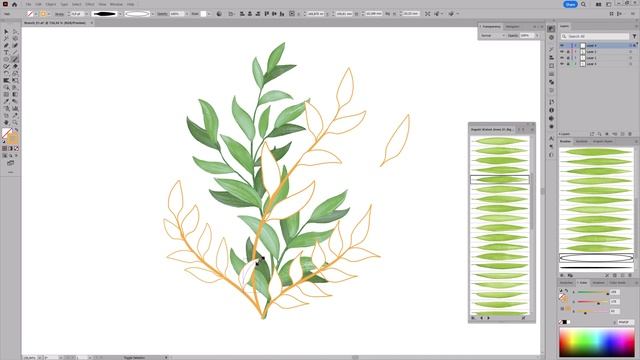Open the Window menu

[116, 4]
